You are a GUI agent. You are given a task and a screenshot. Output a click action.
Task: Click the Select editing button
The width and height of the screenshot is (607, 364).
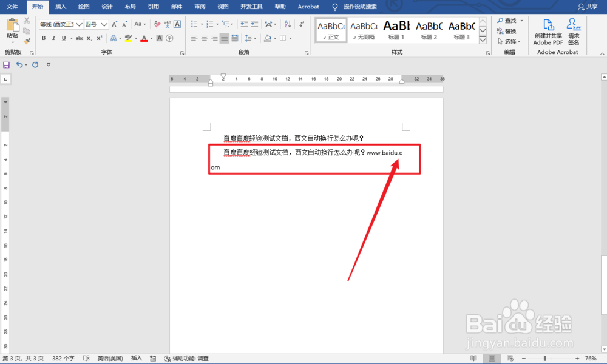[509, 41]
